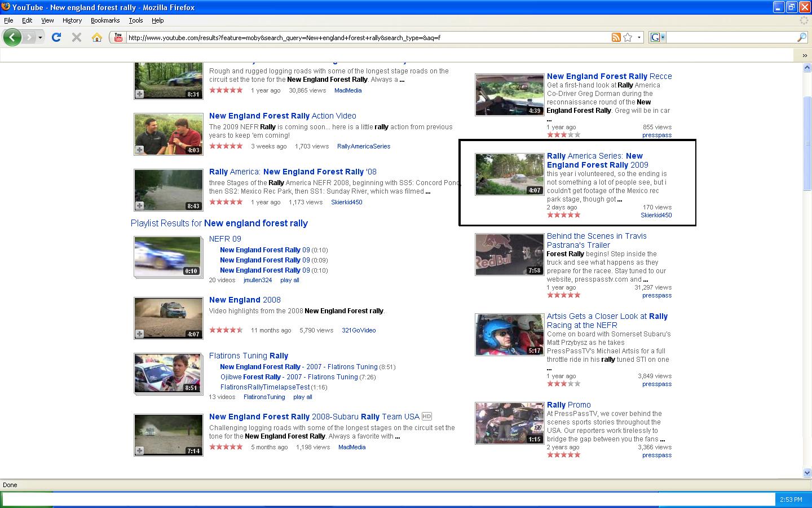Viewport: 812px width, 508px height.
Task: Click the disabled Stop loading X icon
Action: pyautogui.click(x=77, y=37)
